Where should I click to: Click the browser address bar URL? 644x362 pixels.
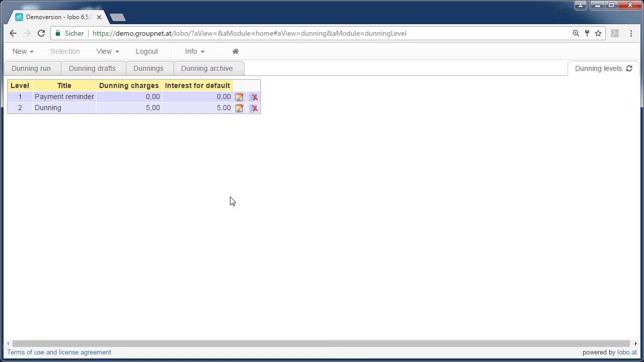250,33
